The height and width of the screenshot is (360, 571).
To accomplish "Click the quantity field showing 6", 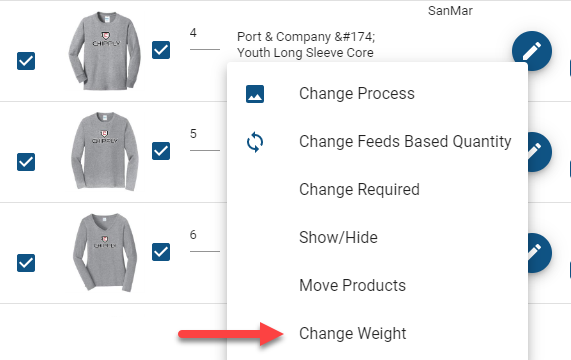I will [x=205, y=240].
